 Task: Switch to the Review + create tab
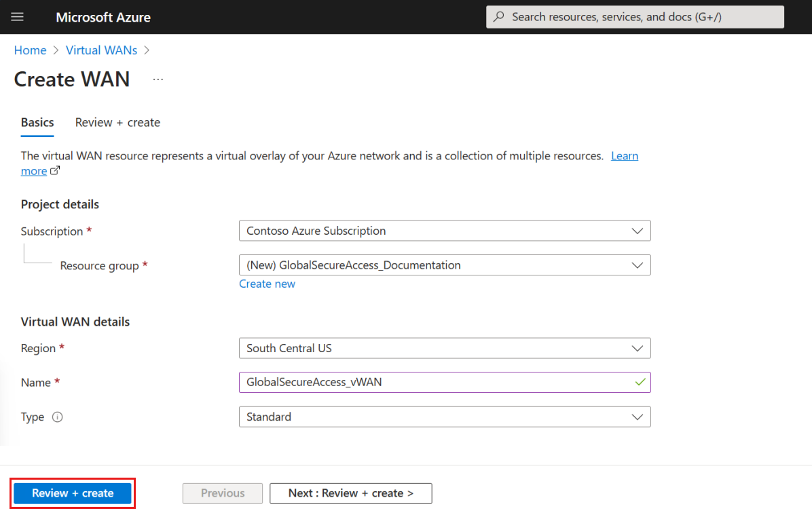click(x=117, y=123)
